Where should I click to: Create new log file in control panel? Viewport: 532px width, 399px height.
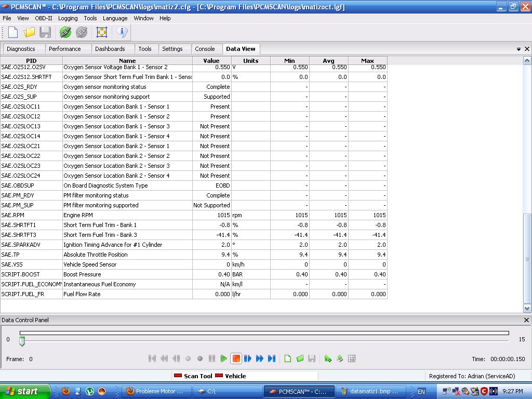coord(288,358)
